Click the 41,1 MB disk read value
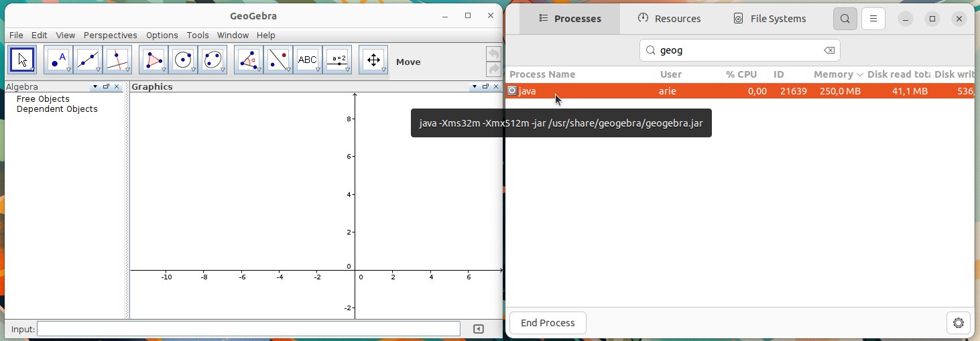The image size is (980, 341). click(910, 91)
